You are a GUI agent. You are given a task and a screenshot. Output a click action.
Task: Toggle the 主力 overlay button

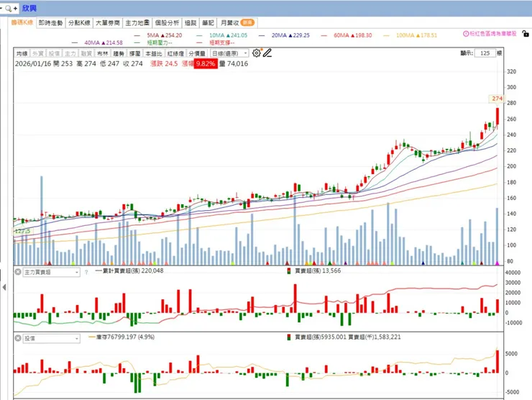70,53
